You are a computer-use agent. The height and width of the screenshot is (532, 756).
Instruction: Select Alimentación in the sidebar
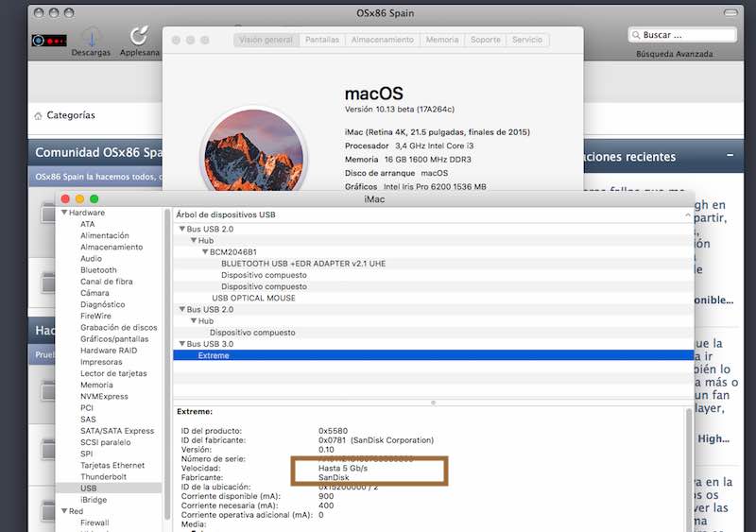click(105, 235)
